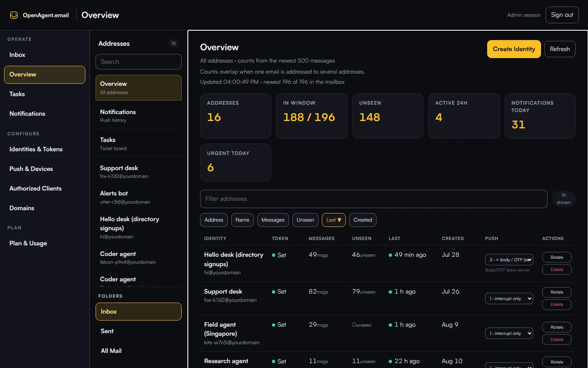
Task: Rotate token for Support desk
Action: pos(557,292)
